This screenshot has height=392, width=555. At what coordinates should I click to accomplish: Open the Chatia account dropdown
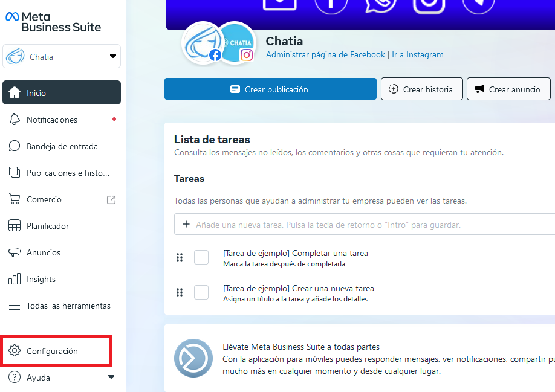62,56
